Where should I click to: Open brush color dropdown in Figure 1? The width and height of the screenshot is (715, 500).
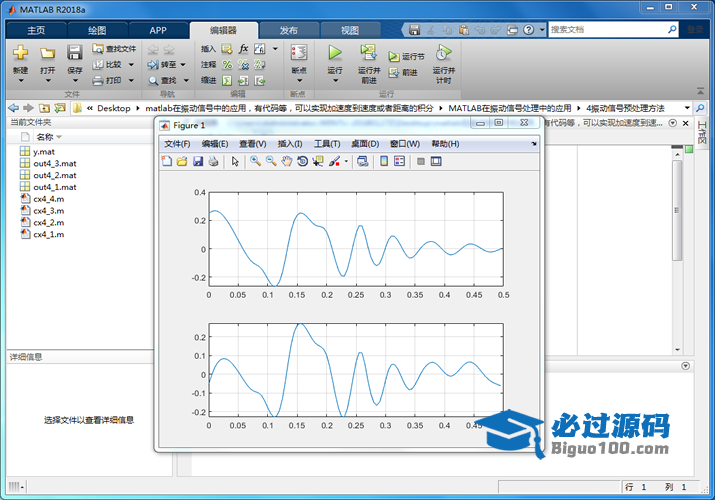[x=346, y=161]
